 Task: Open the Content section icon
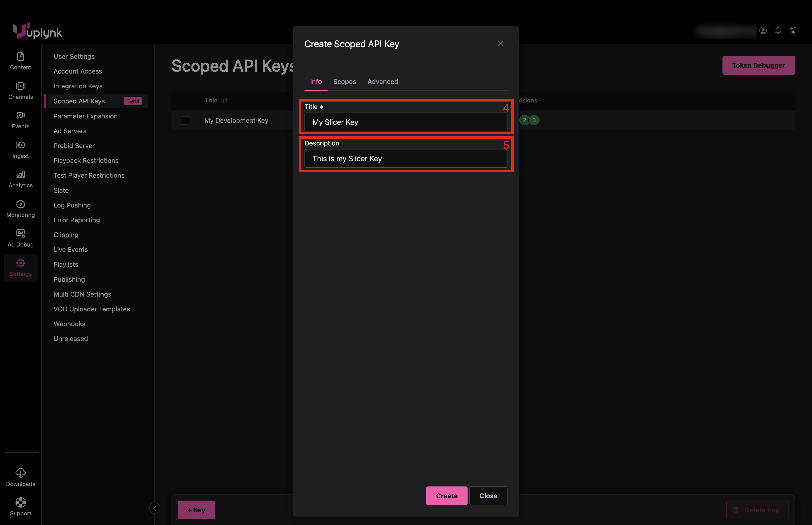pyautogui.click(x=20, y=57)
